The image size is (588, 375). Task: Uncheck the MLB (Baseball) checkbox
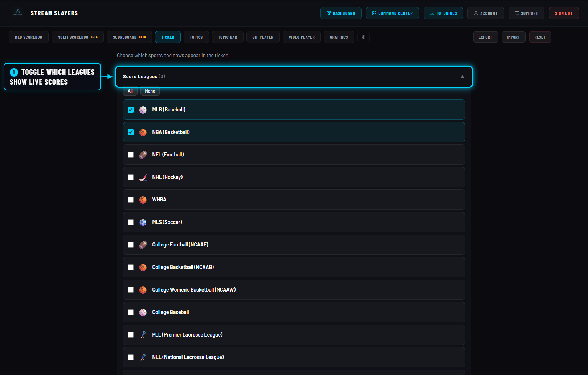131,110
